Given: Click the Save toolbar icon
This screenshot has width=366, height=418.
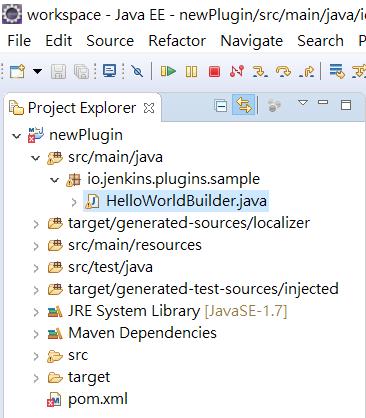Looking at the screenshot, I should tap(58, 71).
